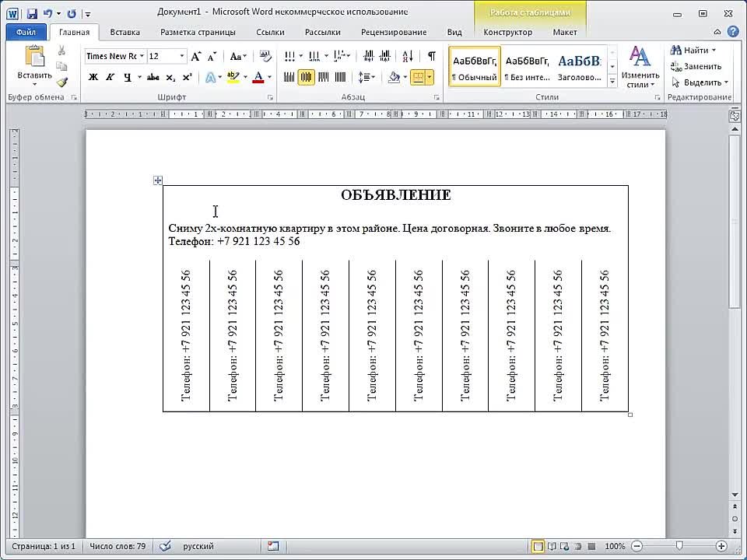747x560 pixels.
Task: Zoom in with the plus button
Action: pos(722,546)
